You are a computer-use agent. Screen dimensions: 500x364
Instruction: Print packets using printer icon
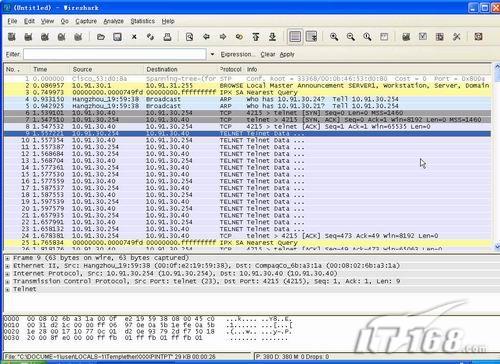(167, 37)
